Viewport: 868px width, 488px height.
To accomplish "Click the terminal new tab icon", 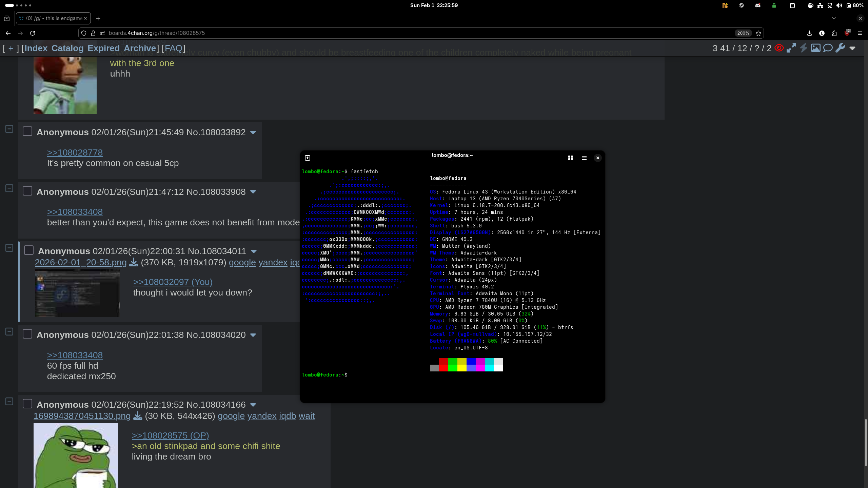I will [308, 158].
